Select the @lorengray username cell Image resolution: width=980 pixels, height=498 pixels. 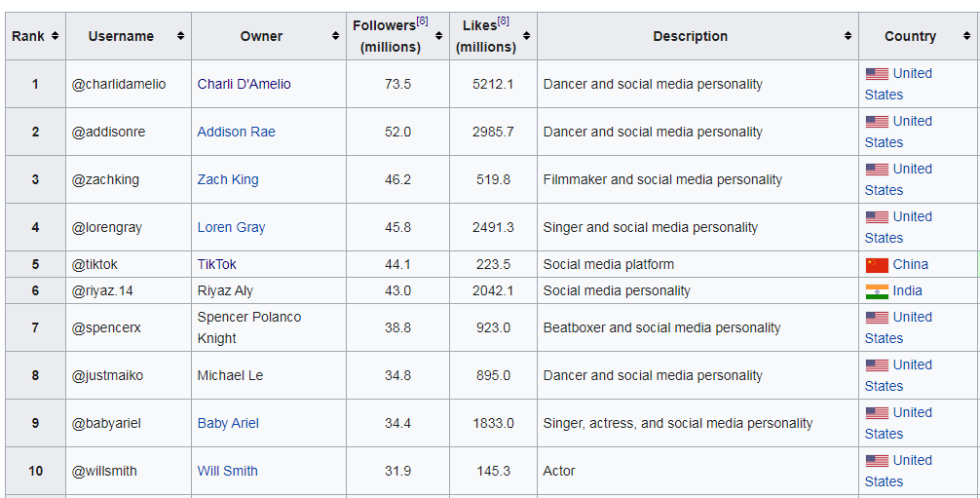(x=129, y=227)
